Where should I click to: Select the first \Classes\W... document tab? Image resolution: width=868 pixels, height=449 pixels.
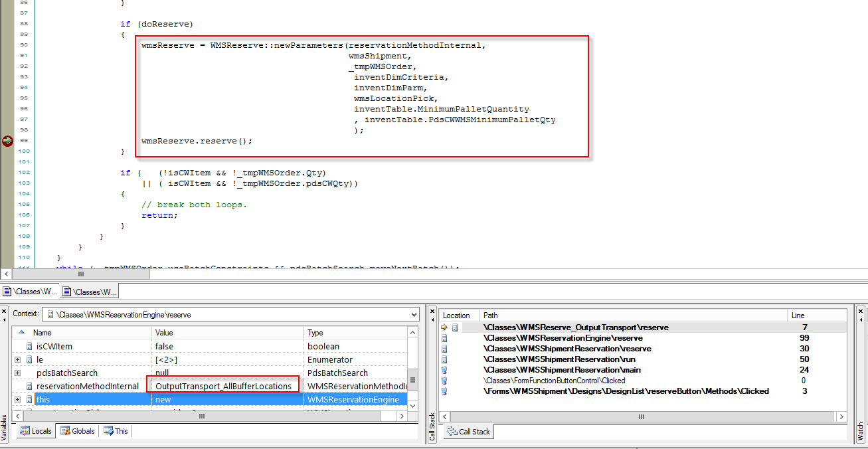[x=31, y=292]
